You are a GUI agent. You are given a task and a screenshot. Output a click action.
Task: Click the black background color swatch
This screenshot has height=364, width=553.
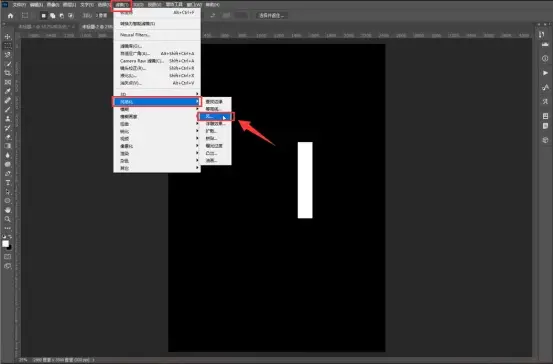tap(9, 247)
